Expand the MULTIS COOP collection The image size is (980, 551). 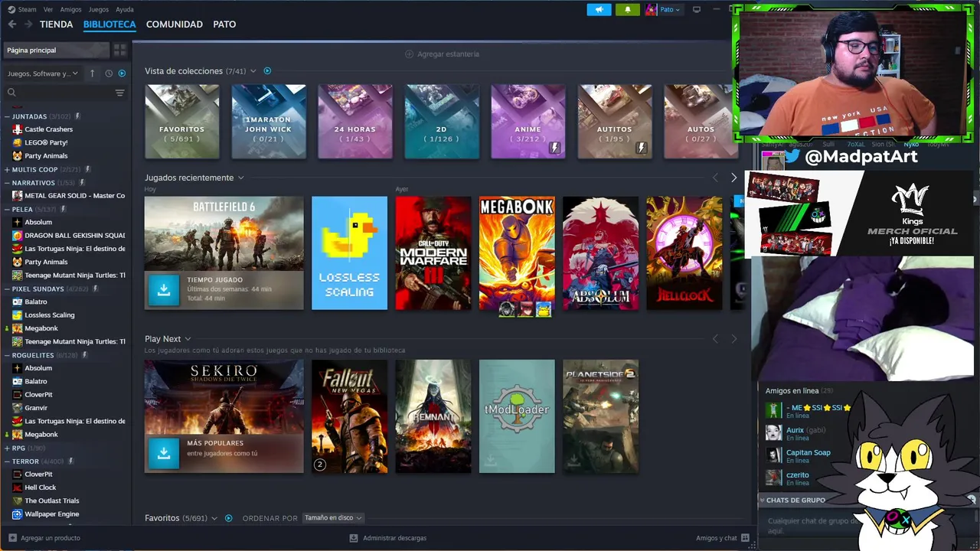[7, 169]
